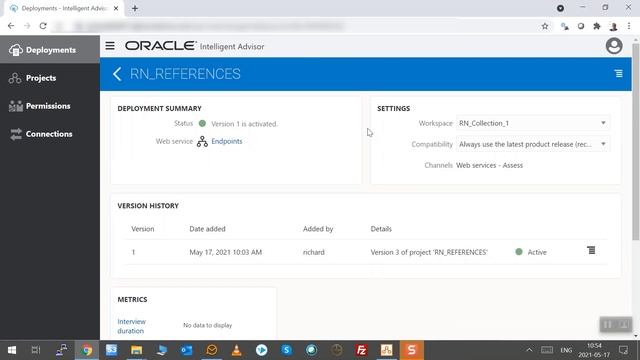Click the Oracle Intelligent Advisor logo
This screenshot has height=360, width=640.
195,46
